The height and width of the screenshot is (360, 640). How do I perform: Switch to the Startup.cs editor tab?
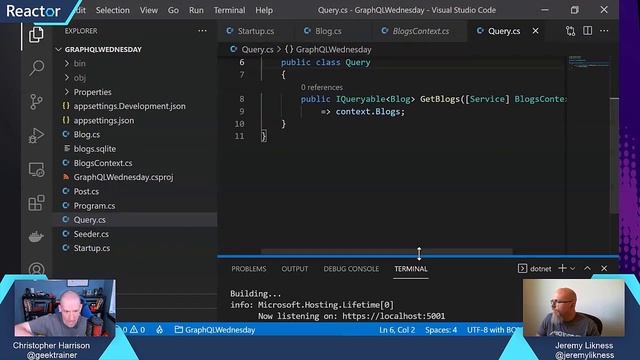tap(256, 31)
